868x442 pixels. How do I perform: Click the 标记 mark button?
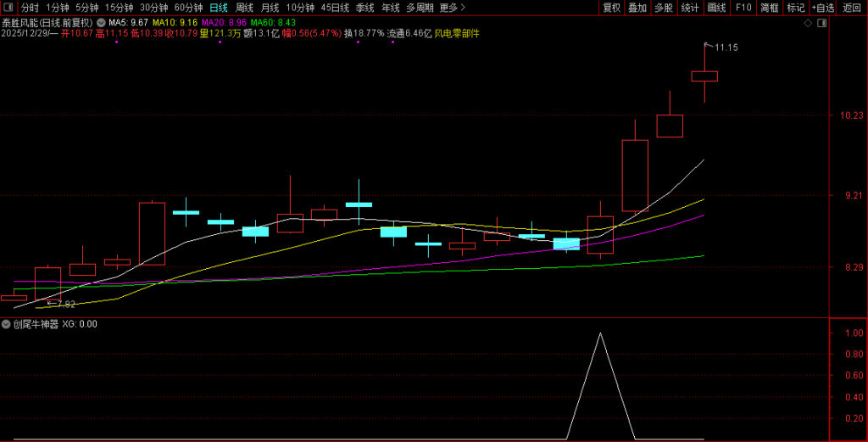(x=794, y=8)
